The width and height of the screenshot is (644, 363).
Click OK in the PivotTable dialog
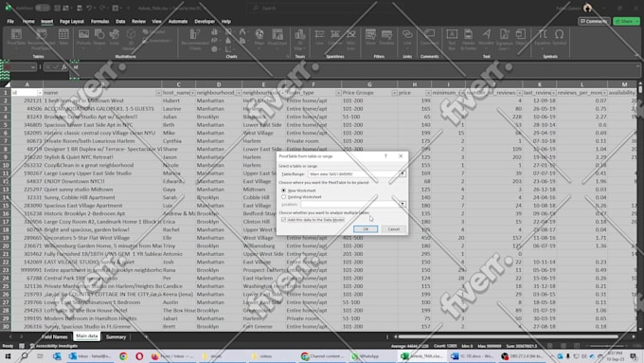366,229
